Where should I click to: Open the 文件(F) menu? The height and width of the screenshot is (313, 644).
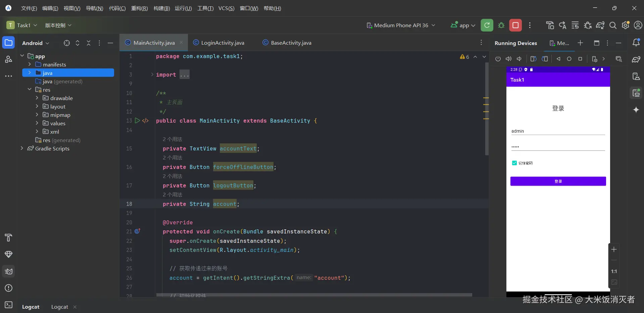(29, 8)
